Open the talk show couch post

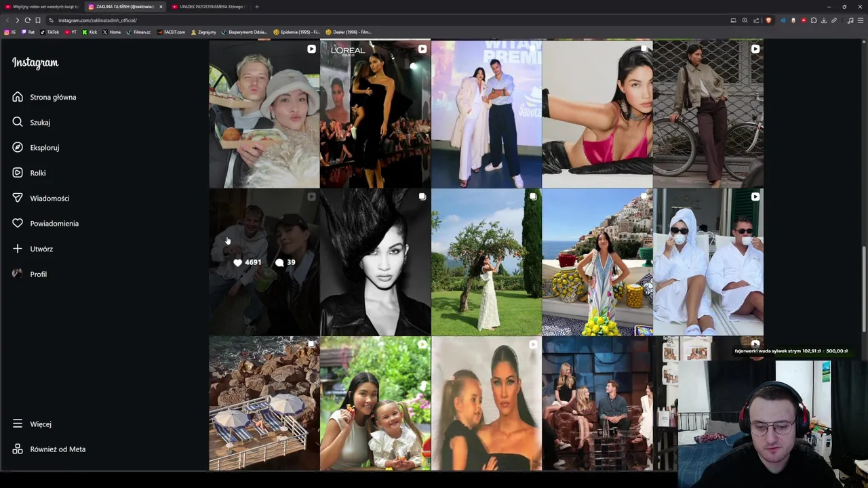tap(597, 403)
